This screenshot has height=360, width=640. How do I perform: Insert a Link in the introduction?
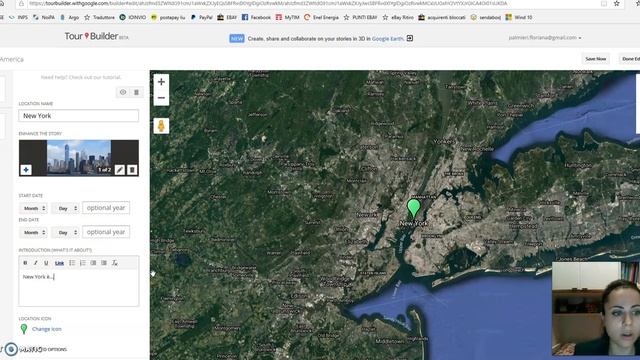[59, 263]
